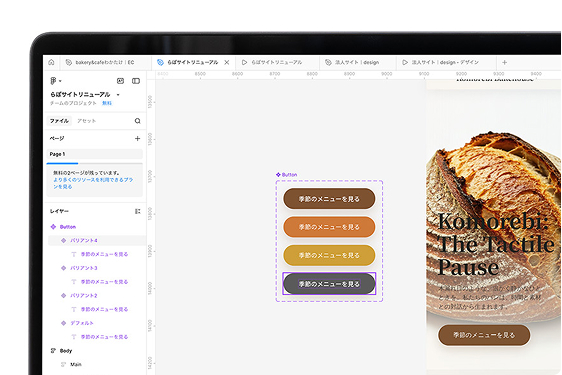Select the バリアント3 layer
The height and width of the screenshot is (375, 562).
[84, 268]
